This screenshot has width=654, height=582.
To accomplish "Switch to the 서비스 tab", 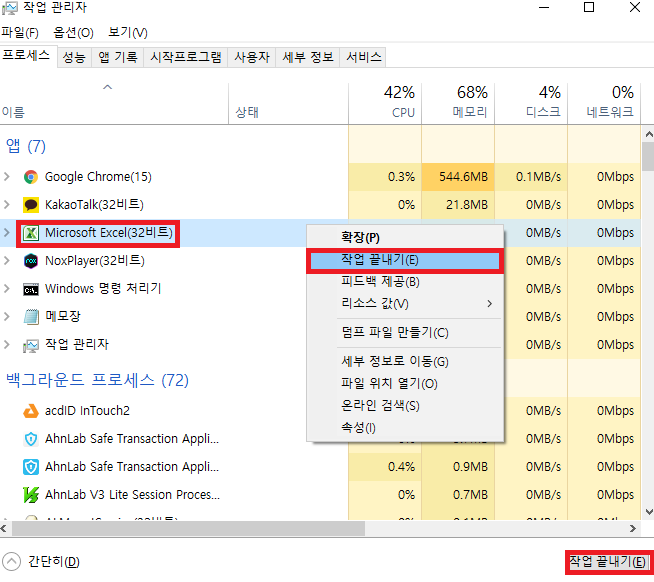I will tap(364, 57).
